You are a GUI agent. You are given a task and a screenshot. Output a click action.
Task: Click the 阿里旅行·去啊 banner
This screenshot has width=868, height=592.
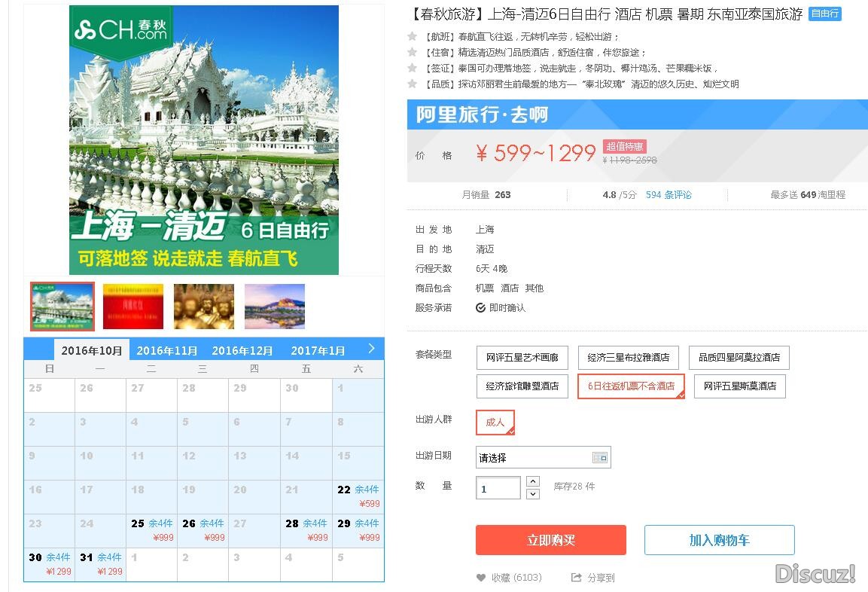[637, 114]
